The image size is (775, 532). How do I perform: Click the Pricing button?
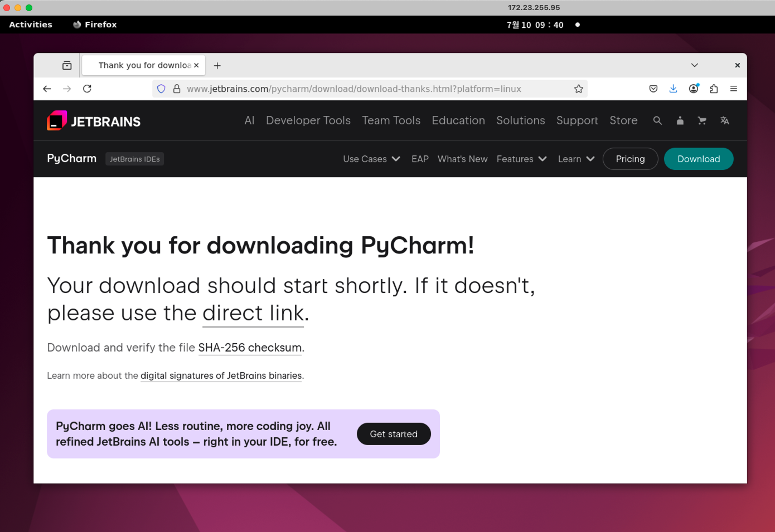(x=631, y=159)
